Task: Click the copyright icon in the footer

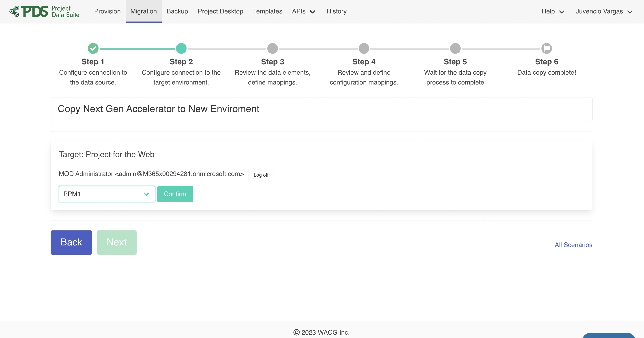Action: tap(296, 332)
